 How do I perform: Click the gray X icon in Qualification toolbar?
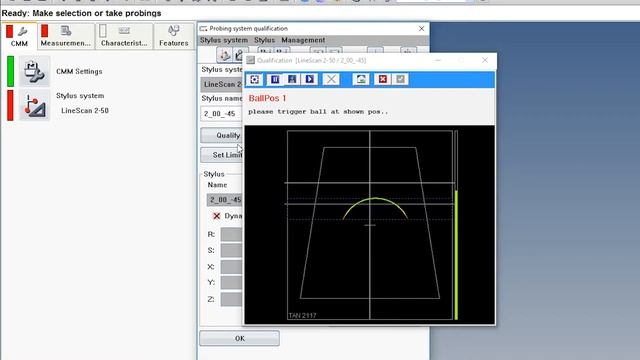(331, 79)
